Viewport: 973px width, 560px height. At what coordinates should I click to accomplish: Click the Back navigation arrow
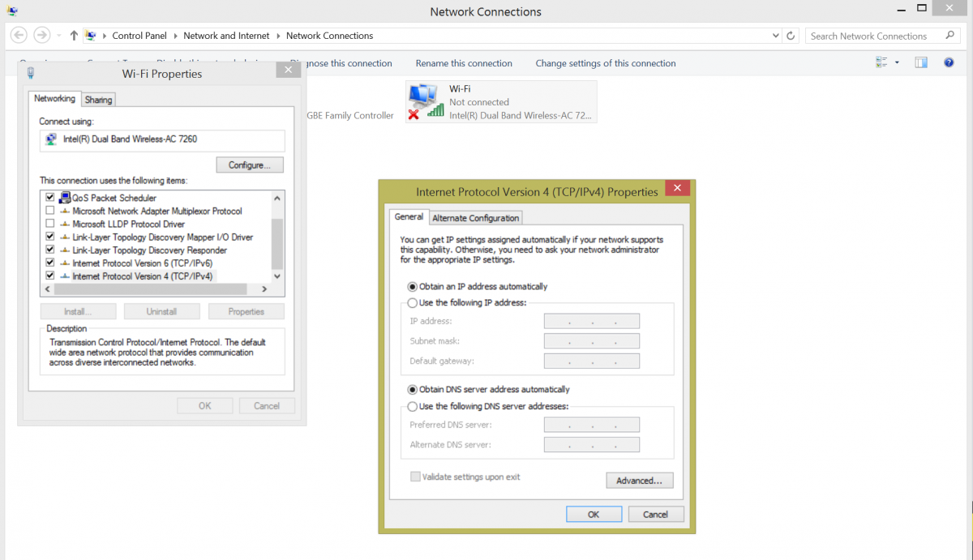click(x=19, y=36)
